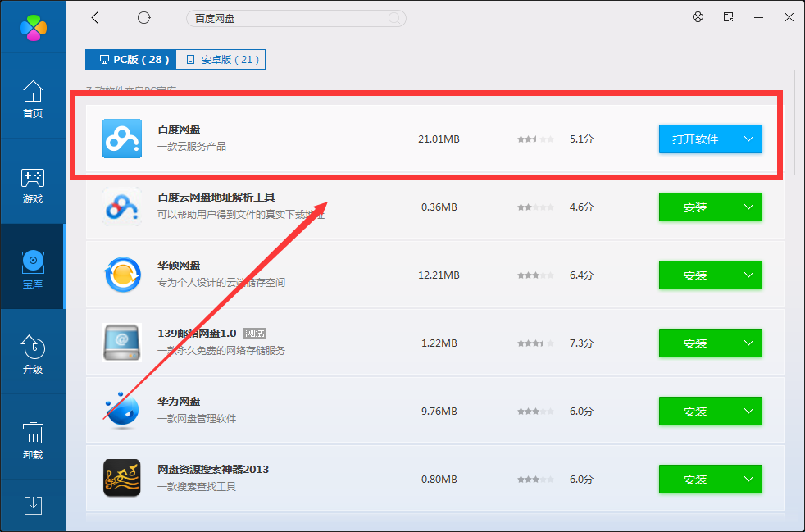Click the 测试 badge on 139邮箱网盘
Image resolution: width=805 pixels, height=532 pixels.
(x=255, y=334)
